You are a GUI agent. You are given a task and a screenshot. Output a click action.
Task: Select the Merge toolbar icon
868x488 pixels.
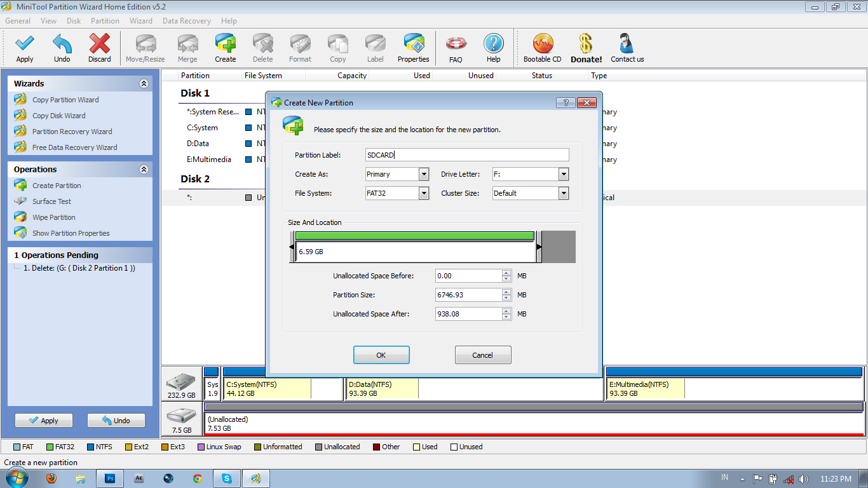[x=187, y=44]
